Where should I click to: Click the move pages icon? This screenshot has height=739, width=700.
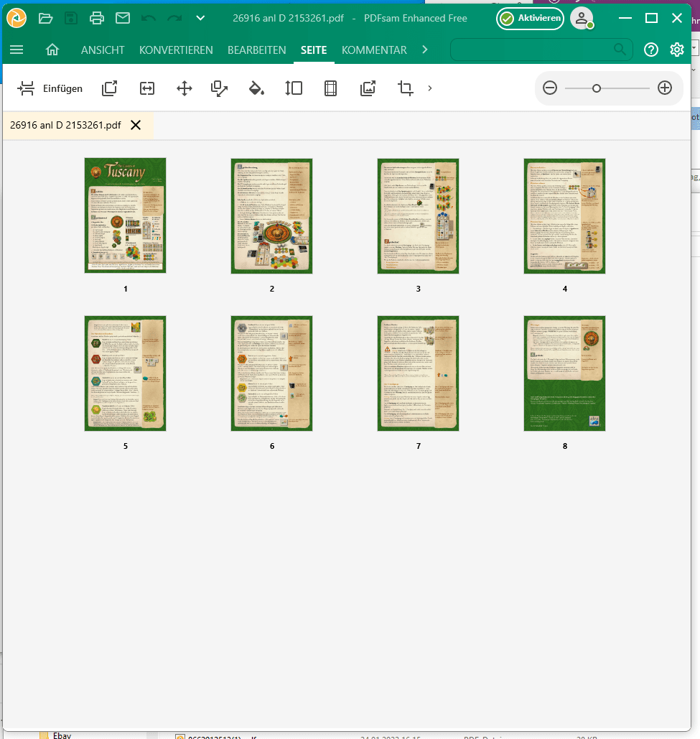point(185,88)
